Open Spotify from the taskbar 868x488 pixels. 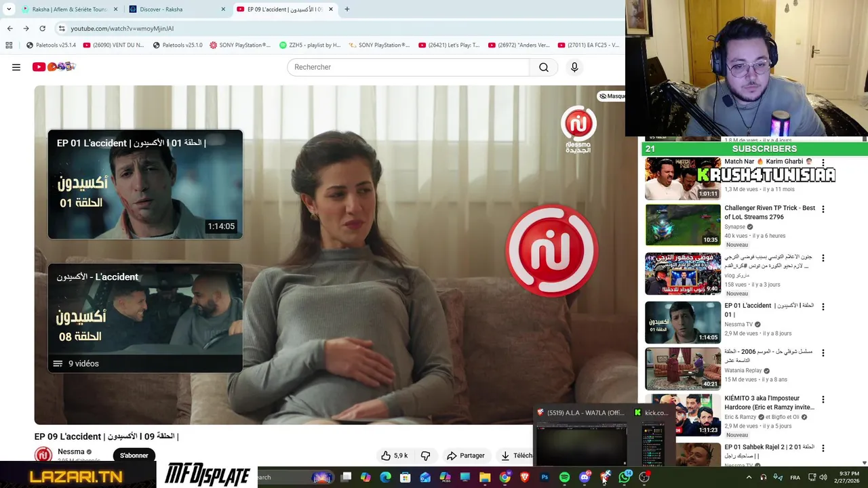564,477
